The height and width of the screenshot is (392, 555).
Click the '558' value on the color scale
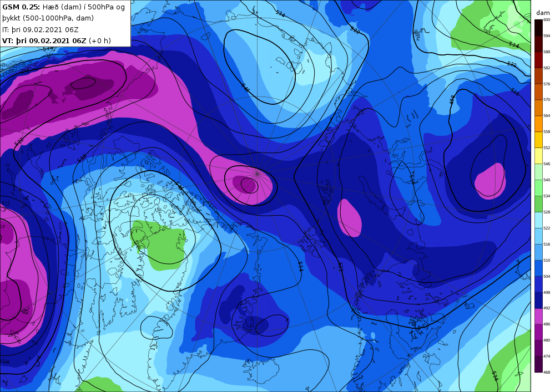click(547, 132)
